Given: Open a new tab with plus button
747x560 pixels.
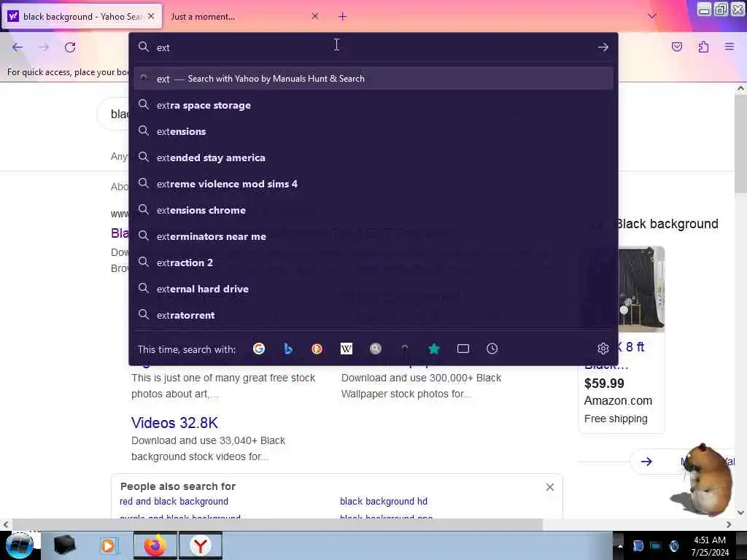Looking at the screenshot, I should coord(342,17).
